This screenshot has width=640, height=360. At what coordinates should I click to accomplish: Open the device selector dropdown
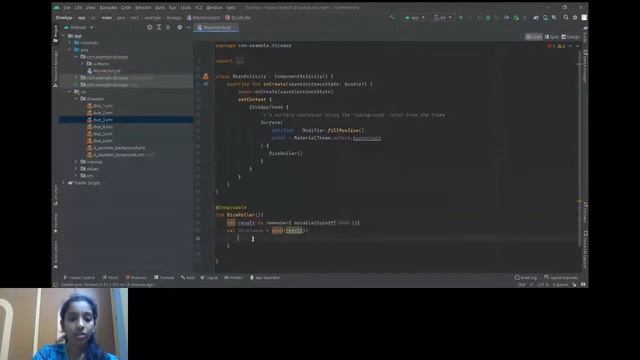coord(442,18)
